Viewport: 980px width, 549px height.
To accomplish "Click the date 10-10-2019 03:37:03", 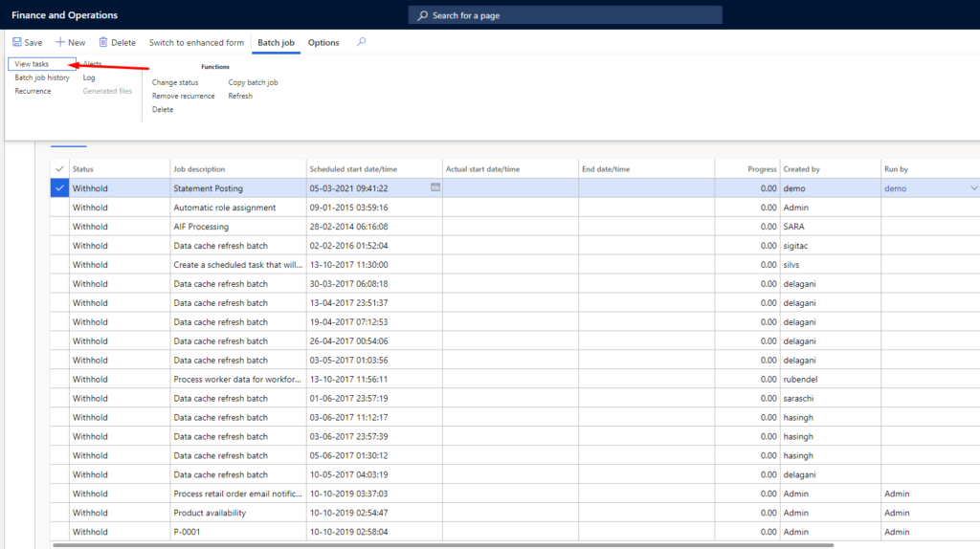I will 348,494.
